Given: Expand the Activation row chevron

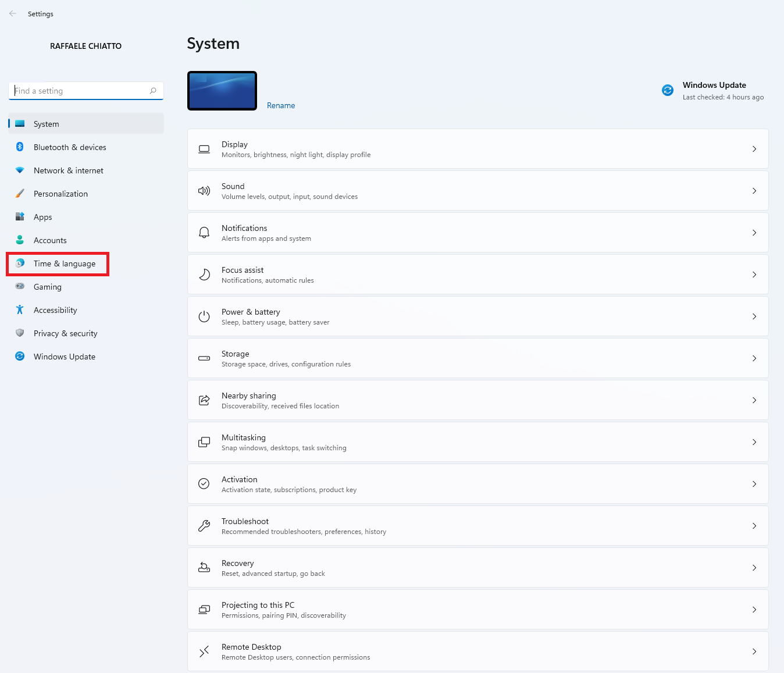Looking at the screenshot, I should click(x=754, y=484).
